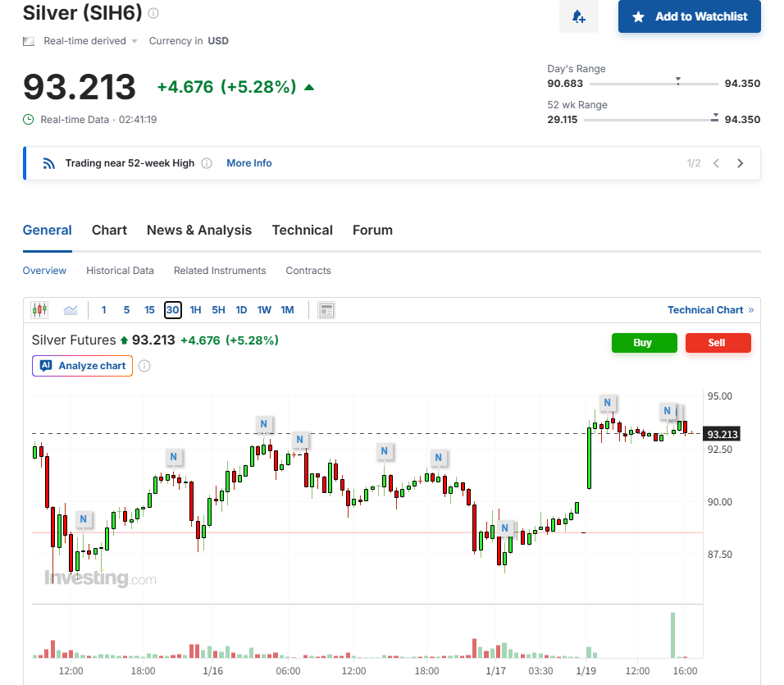This screenshot has height=685, width=784.
Task: Click the info icon next to Silver (SIH6)
Action: point(153,13)
